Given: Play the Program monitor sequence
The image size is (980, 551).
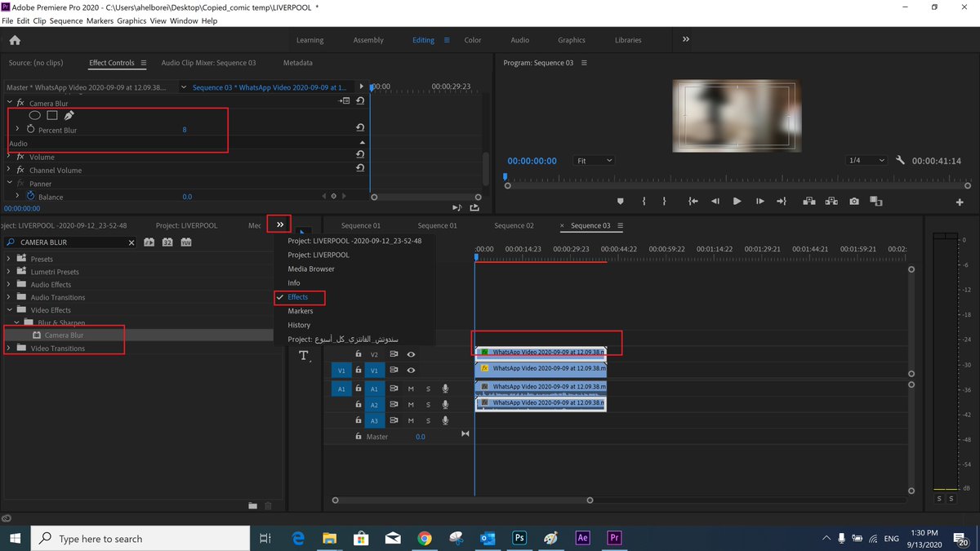Looking at the screenshot, I should (x=737, y=201).
